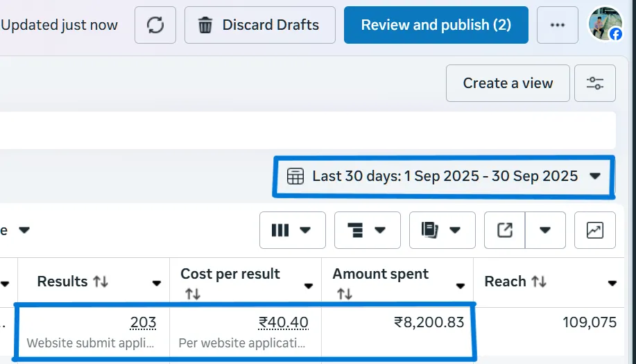Open the Results column dropdown arrow
This screenshot has height=364, width=636.
pos(157,283)
